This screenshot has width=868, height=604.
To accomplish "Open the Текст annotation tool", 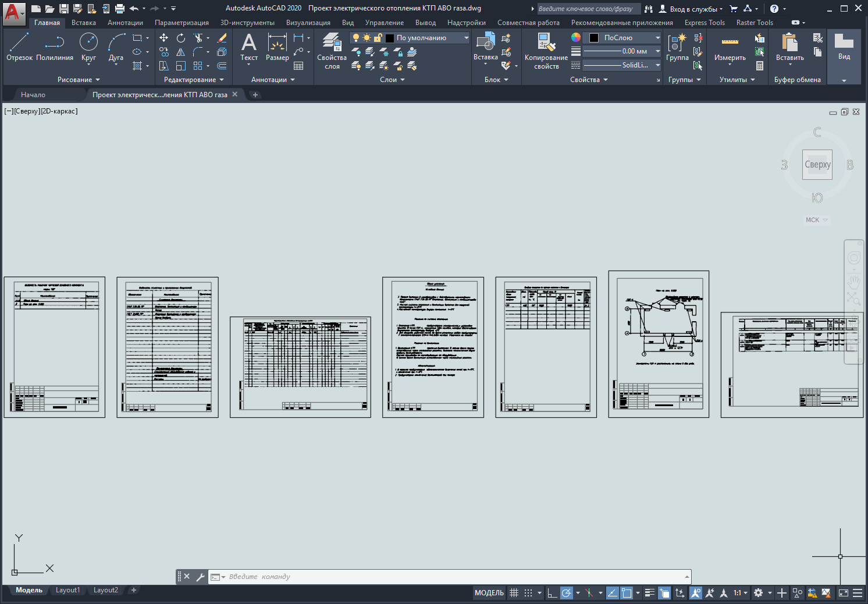I will (x=249, y=47).
